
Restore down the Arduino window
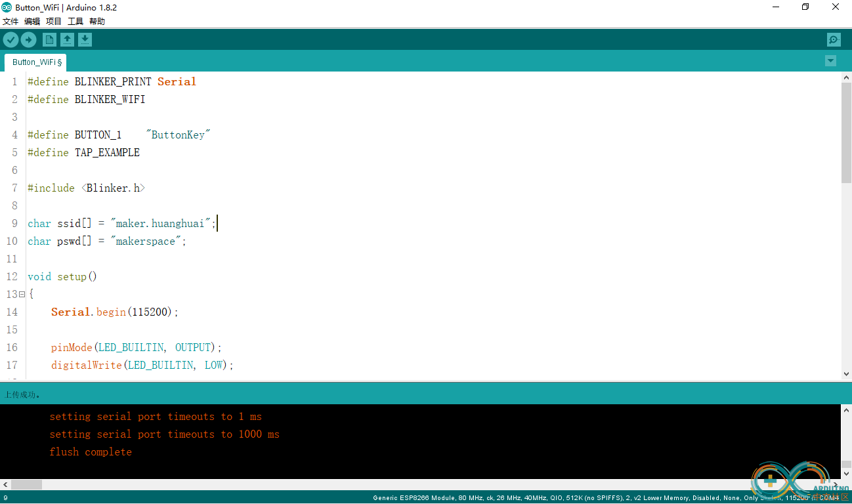point(805,7)
